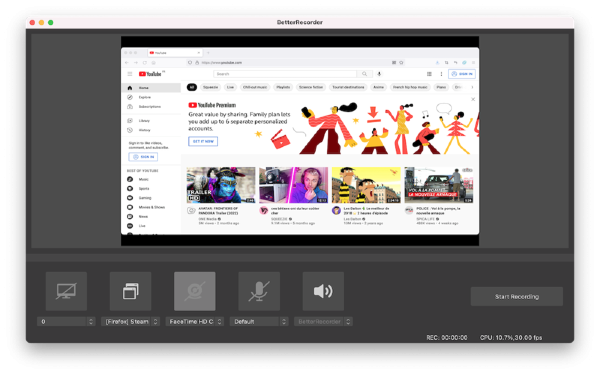Click the YouTube logo in the preview
The image size is (600, 375).
(150, 74)
